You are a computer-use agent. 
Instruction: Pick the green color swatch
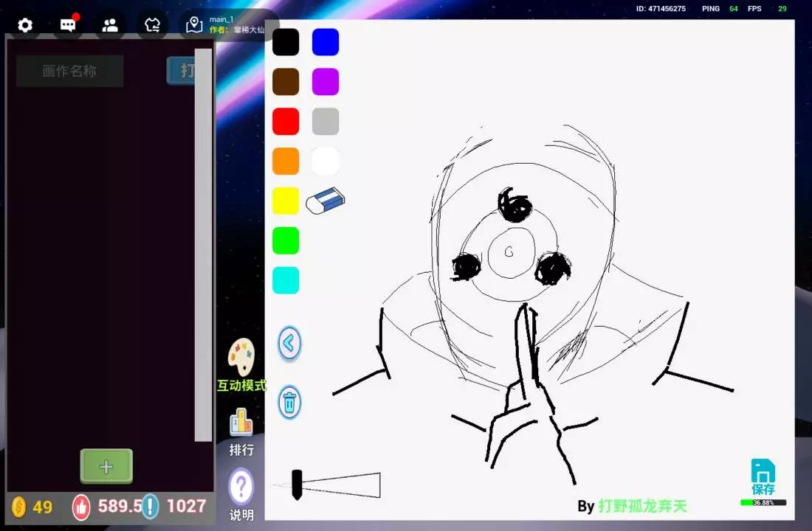pyautogui.click(x=286, y=240)
